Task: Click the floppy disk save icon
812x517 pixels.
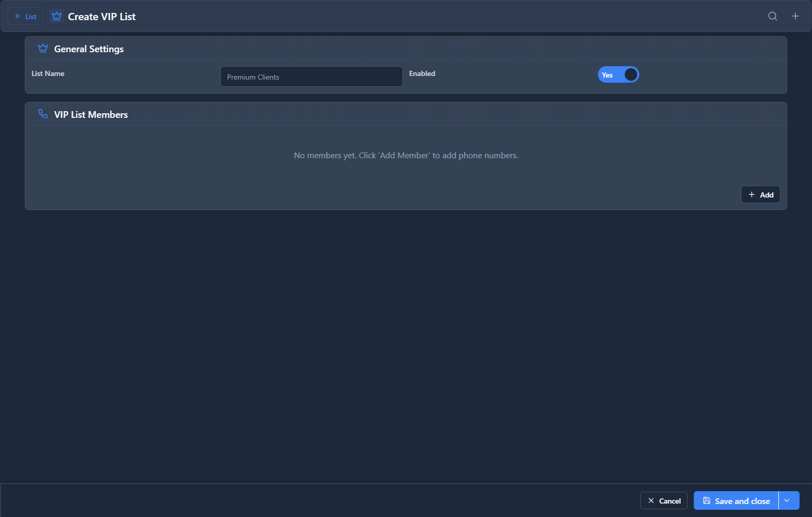Action: [706, 500]
